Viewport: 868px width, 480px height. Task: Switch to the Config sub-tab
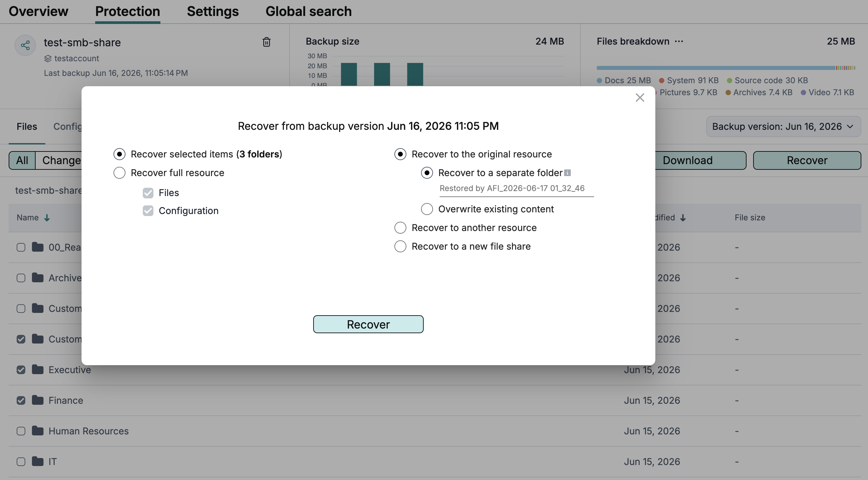pos(67,126)
